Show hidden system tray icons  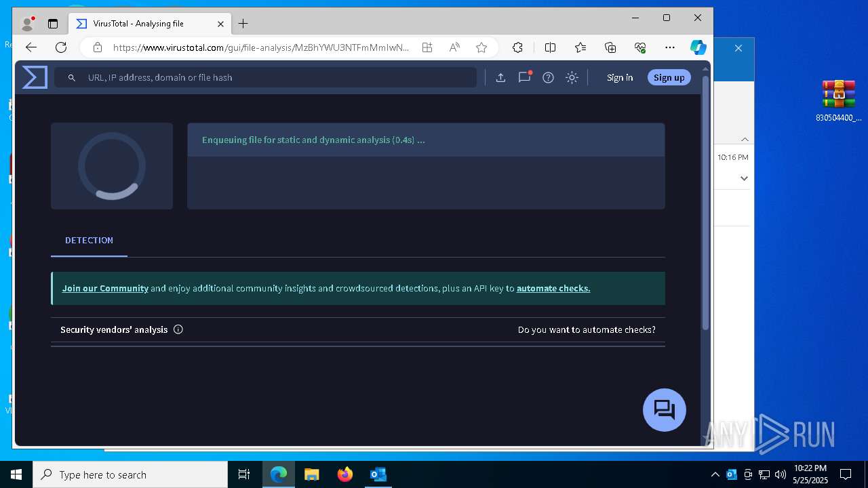point(715,474)
